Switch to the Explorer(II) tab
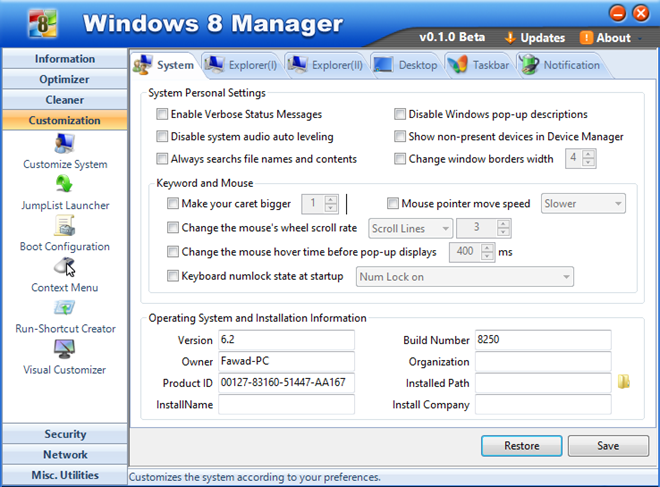 click(x=326, y=65)
